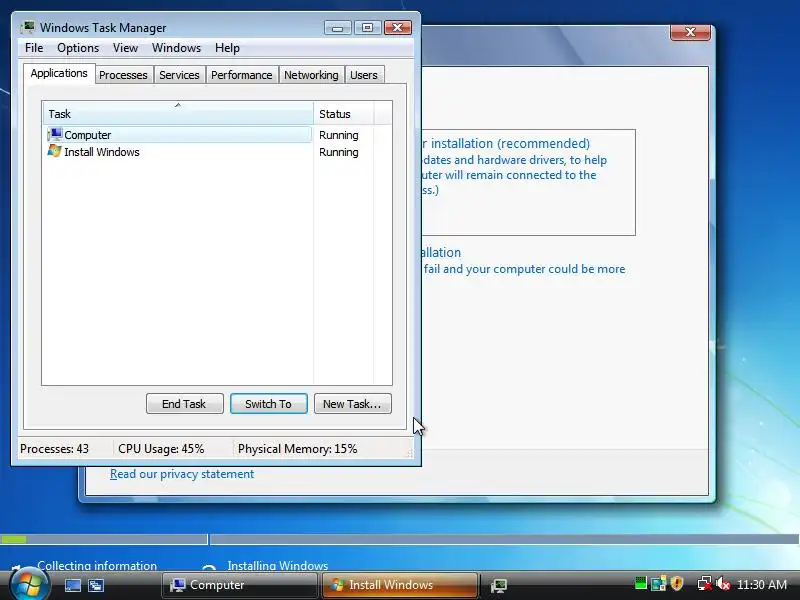Sort by the Task column header
This screenshot has width=800, height=600.
coord(178,113)
